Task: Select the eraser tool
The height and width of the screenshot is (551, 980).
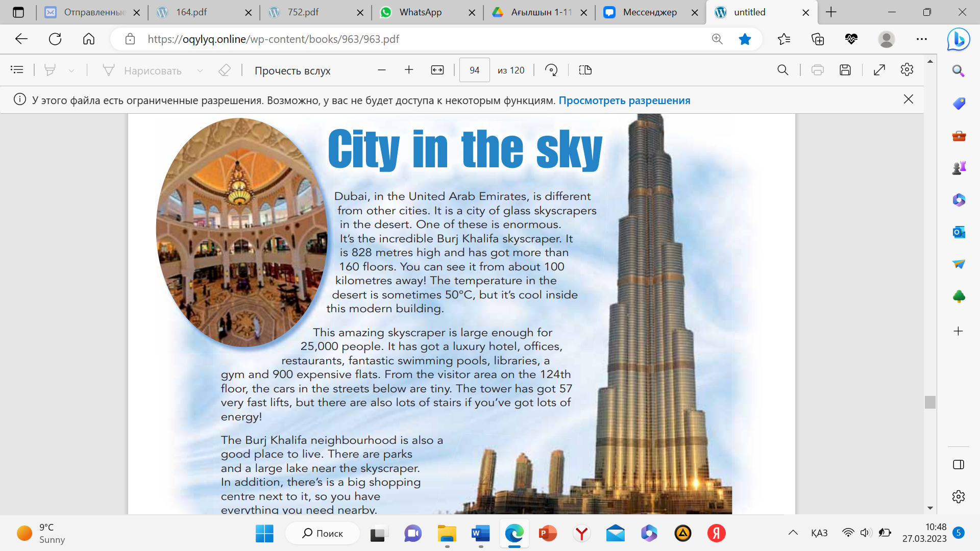Action: (225, 70)
